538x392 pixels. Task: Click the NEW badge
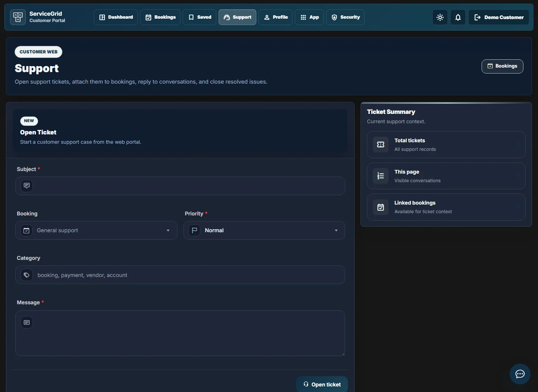pos(29,121)
